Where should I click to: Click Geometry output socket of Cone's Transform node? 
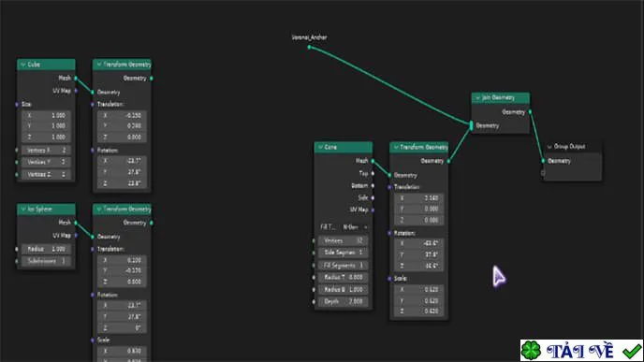point(448,161)
